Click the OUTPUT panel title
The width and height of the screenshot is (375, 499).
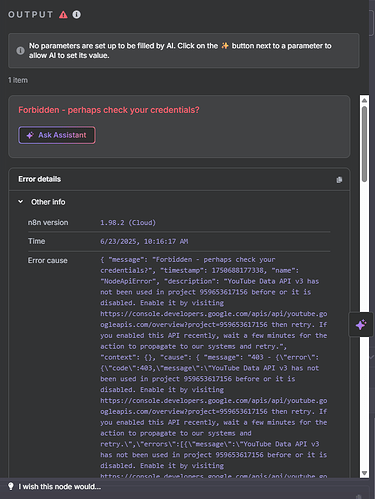31,15
